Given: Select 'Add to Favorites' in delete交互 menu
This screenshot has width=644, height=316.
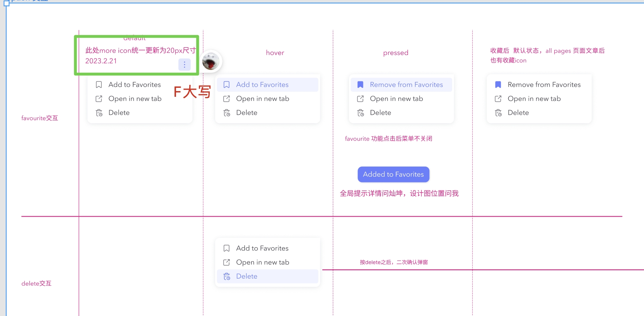Looking at the screenshot, I should [x=262, y=248].
